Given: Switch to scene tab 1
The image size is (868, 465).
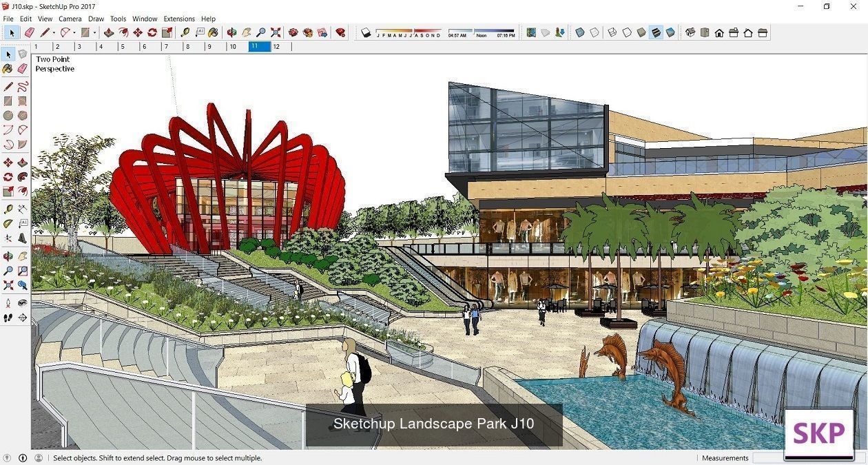Looking at the screenshot, I should (41, 47).
